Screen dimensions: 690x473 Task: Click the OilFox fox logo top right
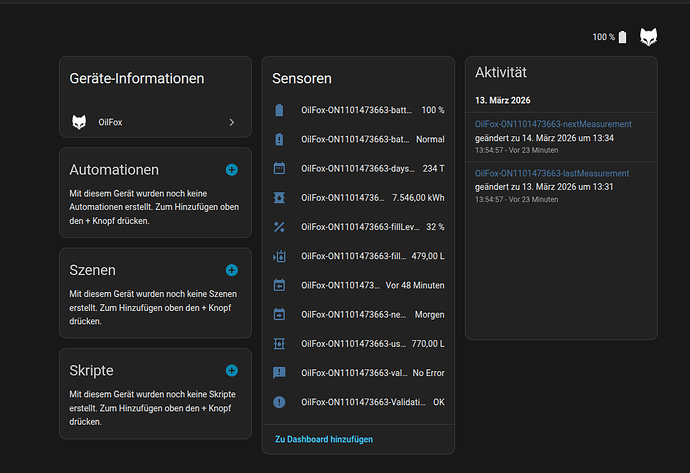click(x=649, y=37)
